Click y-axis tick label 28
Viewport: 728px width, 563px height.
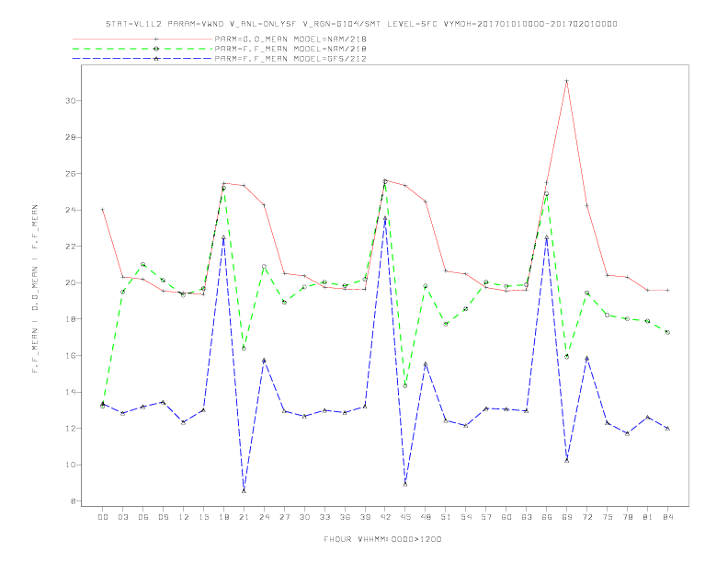[x=71, y=137]
